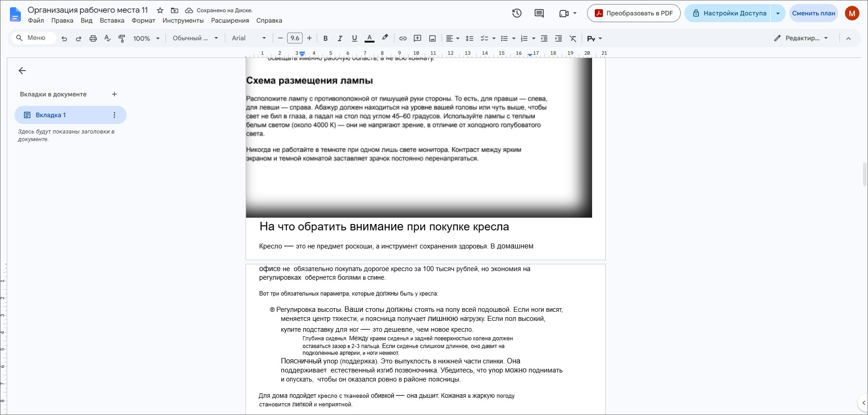Show the side panel with the bottom-right arrow
The width and height of the screenshot is (868, 415).
coord(863,402)
